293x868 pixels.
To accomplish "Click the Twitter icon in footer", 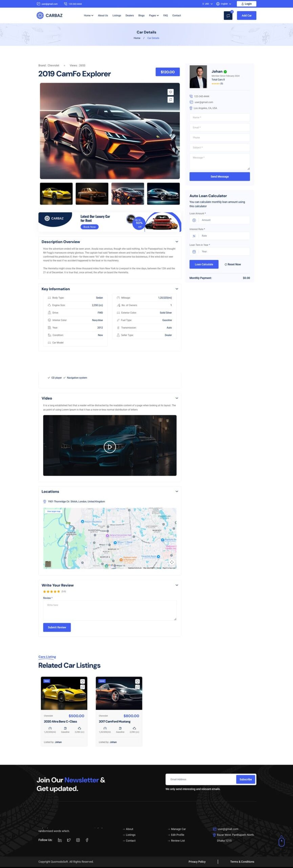I will coord(69,840).
